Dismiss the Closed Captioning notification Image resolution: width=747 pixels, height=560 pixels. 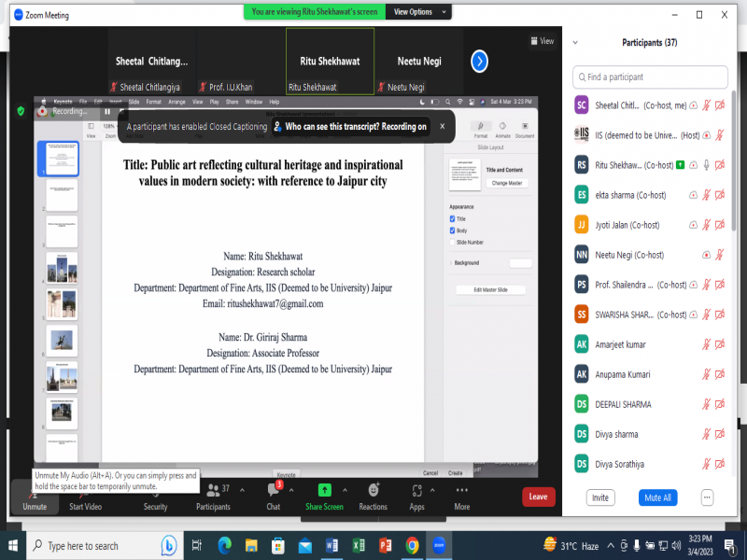pos(442,126)
